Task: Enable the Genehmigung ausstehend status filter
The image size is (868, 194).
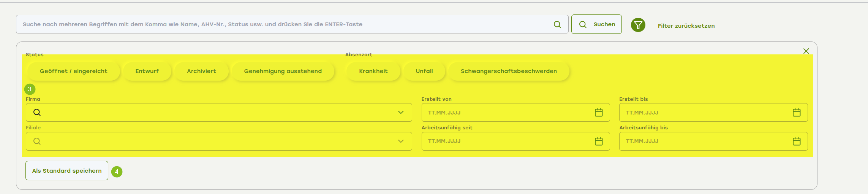Action: point(283,71)
